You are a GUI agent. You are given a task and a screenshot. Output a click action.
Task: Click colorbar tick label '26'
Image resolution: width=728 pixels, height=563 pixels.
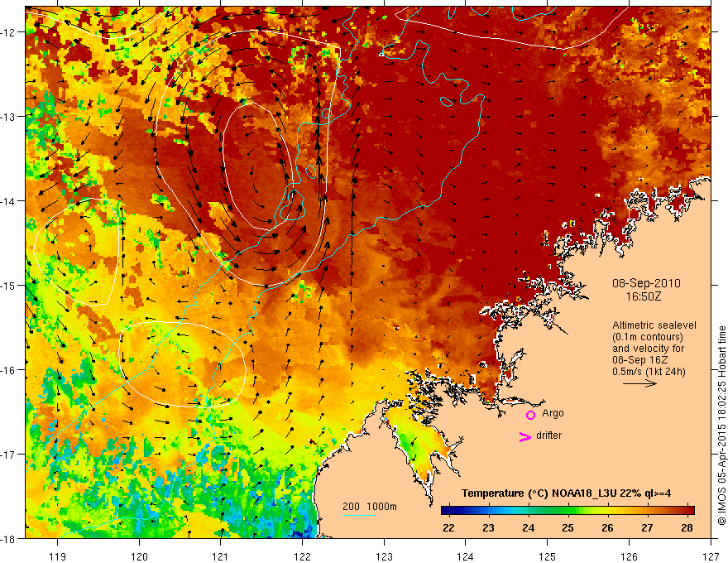tap(607, 528)
